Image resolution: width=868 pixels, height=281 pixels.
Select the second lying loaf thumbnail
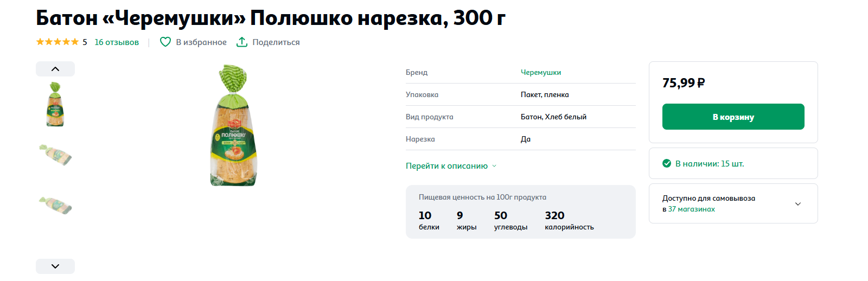click(x=55, y=155)
